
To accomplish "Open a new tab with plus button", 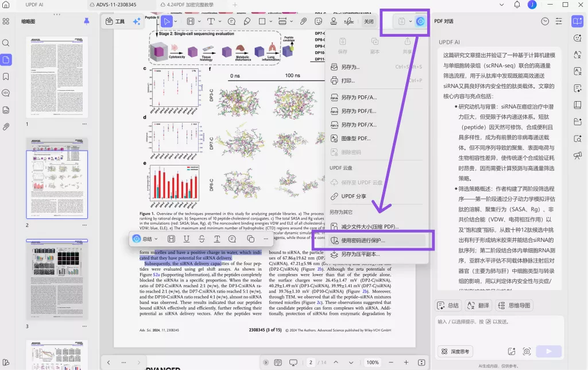I will [x=235, y=5].
